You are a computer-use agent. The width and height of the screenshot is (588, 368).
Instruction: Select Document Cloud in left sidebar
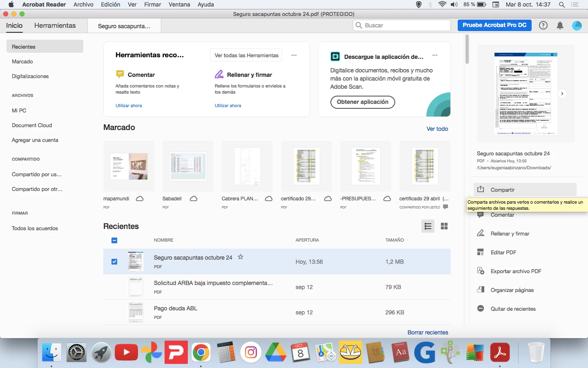click(x=32, y=125)
